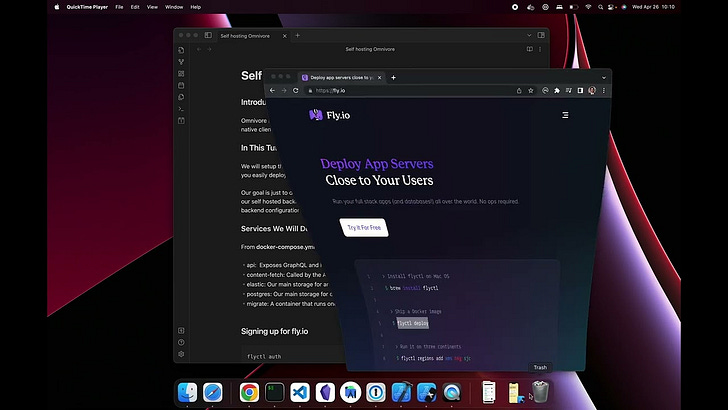This screenshot has height=410, width=728.
Task: Expand the Obsidian tab list chevron
Action: [529, 35]
